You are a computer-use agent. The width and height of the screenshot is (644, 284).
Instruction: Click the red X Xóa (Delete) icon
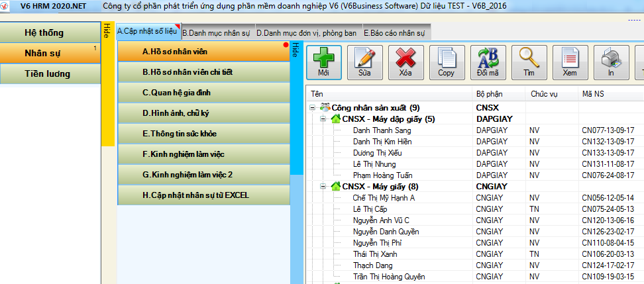[x=405, y=62]
